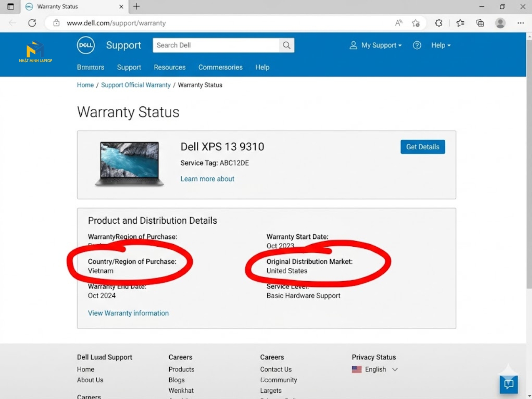Close the Warranty Status tab
Image resolution: width=532 pixels, height=399 pixels.
(x=121, y=7)
